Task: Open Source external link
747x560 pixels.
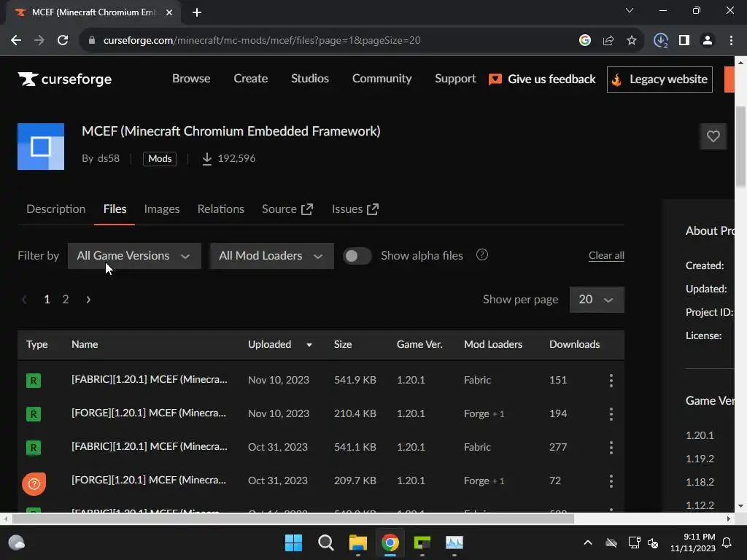Action: 287,209
